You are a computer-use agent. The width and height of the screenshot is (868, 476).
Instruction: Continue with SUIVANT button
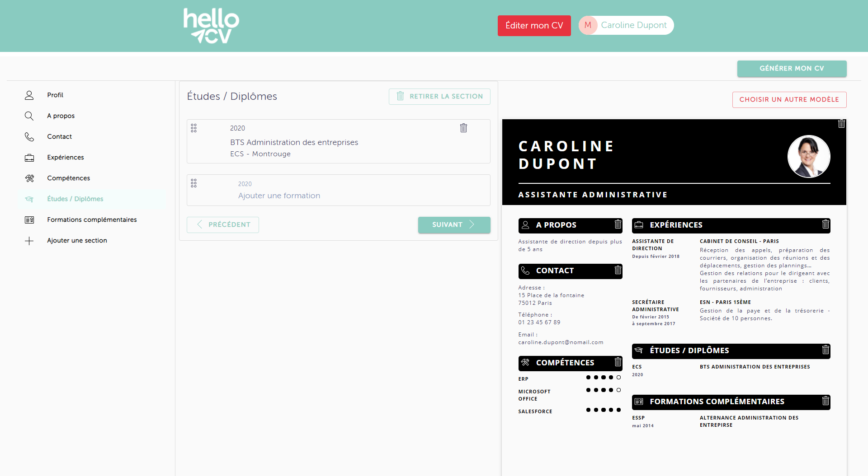tap(454, 225)
